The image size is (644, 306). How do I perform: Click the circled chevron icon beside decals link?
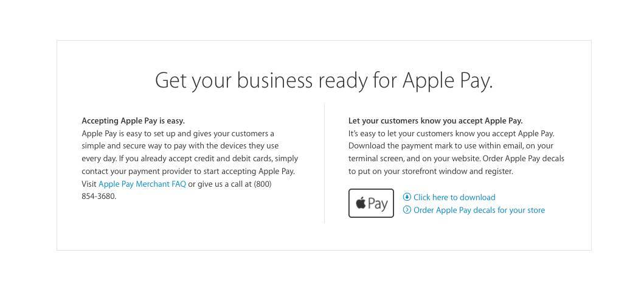tap(407, 210)
